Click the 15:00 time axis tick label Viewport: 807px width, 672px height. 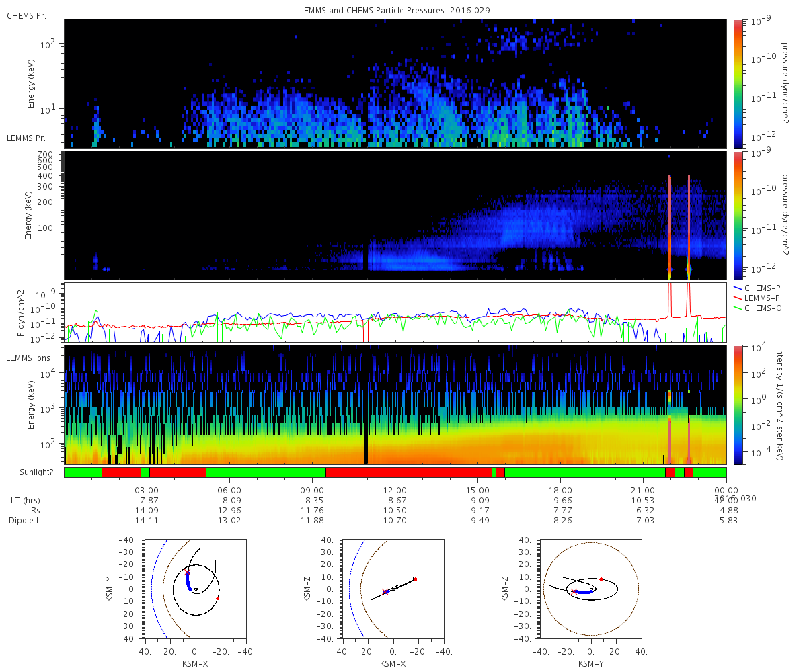click(x=478, y=490)
